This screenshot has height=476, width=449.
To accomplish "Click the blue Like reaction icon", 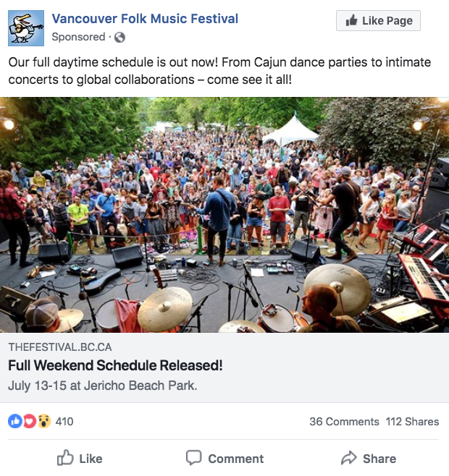I will tap(15, 421).
